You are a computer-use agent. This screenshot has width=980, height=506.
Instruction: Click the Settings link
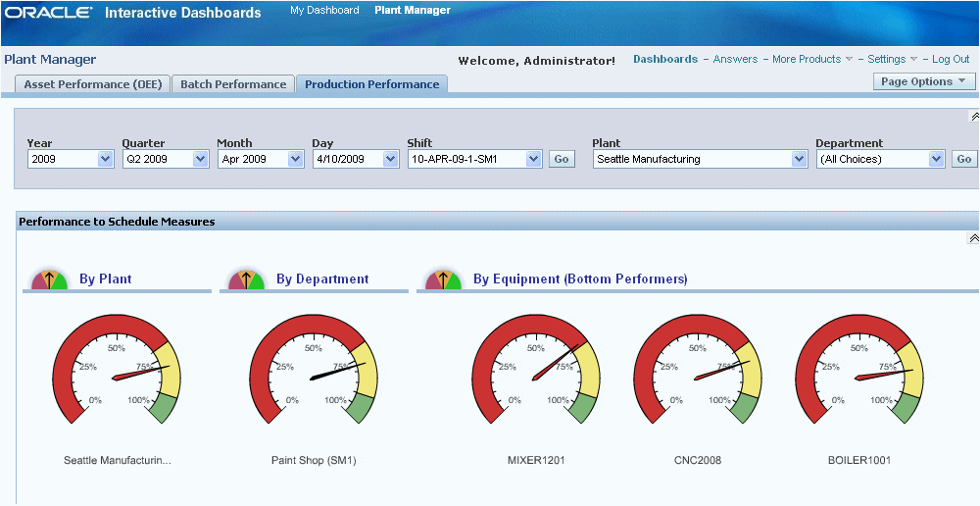886,60
